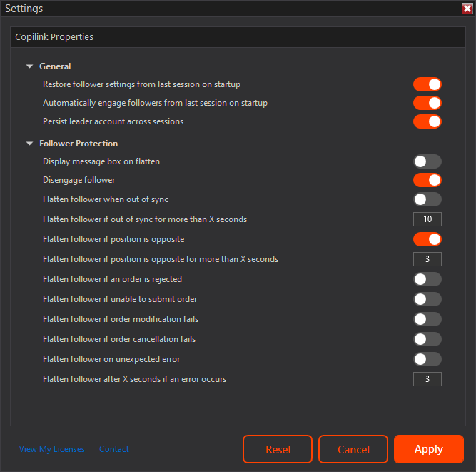This screenshot has width=476, height=472.
Task: Click the out of sync seconds field
Action: [427, 219]
